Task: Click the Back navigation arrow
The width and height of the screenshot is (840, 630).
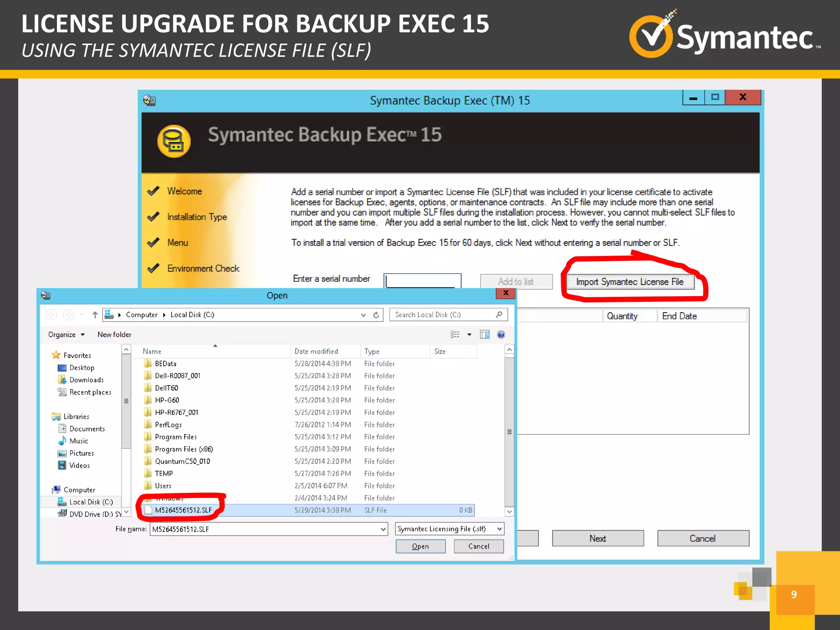Action: click(x=51, y=315)
